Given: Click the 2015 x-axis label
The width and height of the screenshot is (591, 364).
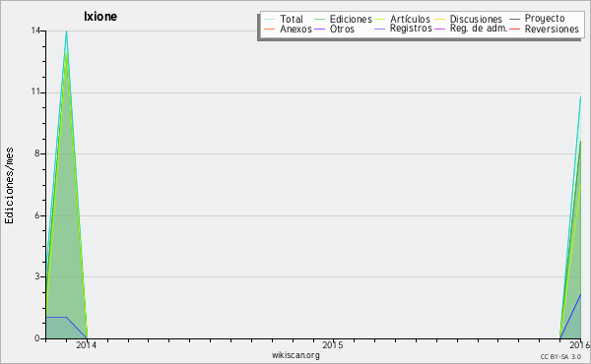Looking at the screenshot, I should pos(333,344).
